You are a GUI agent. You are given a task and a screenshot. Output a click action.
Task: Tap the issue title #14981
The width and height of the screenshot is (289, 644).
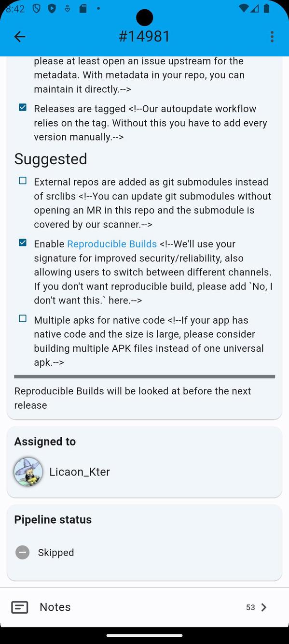click(144, 36)
